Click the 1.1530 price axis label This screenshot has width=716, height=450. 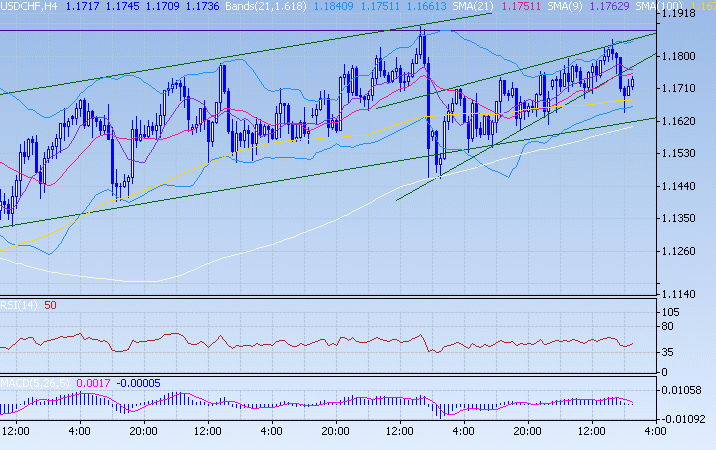click(x=686, y=154)
